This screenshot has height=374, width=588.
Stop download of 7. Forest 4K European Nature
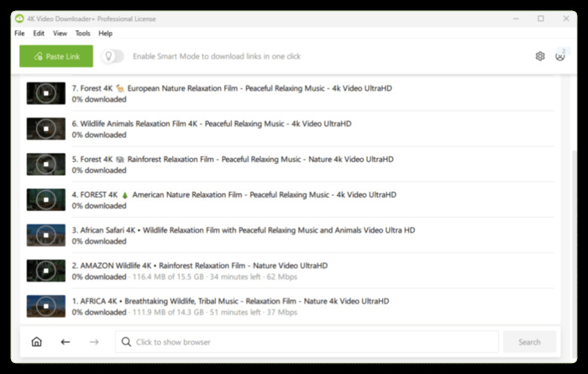(45, 93)
